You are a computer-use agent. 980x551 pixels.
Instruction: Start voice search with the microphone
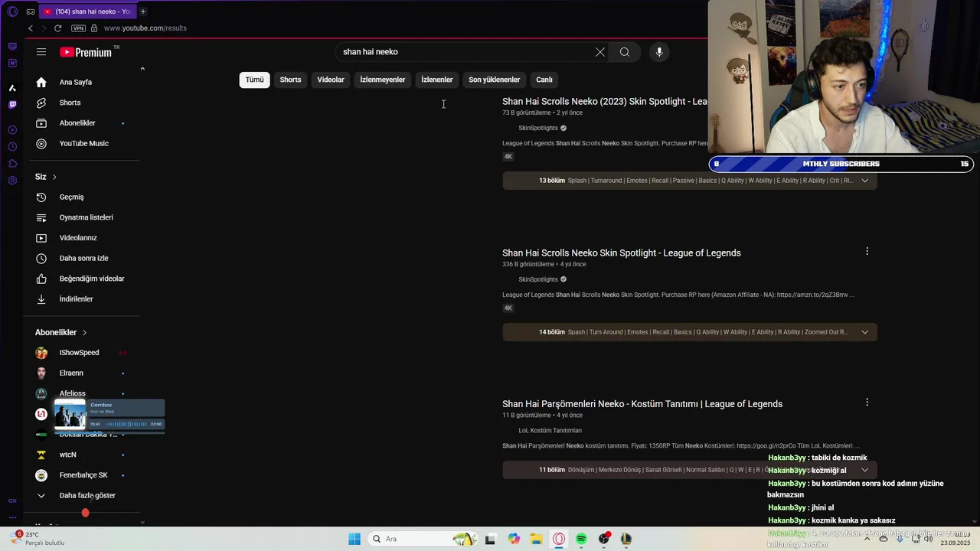pyautogui.click(x=659, y=52)
